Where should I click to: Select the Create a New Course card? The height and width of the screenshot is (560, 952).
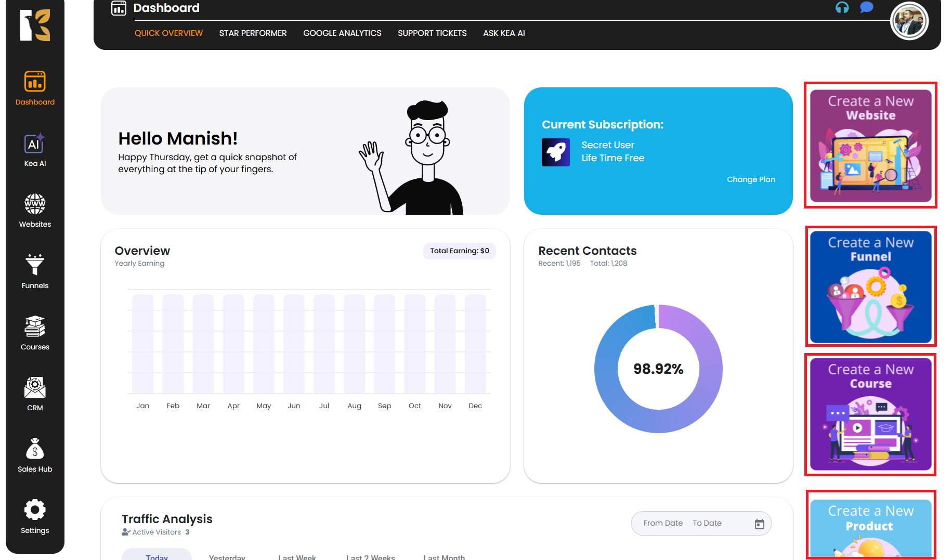click(x=870, y=414)
